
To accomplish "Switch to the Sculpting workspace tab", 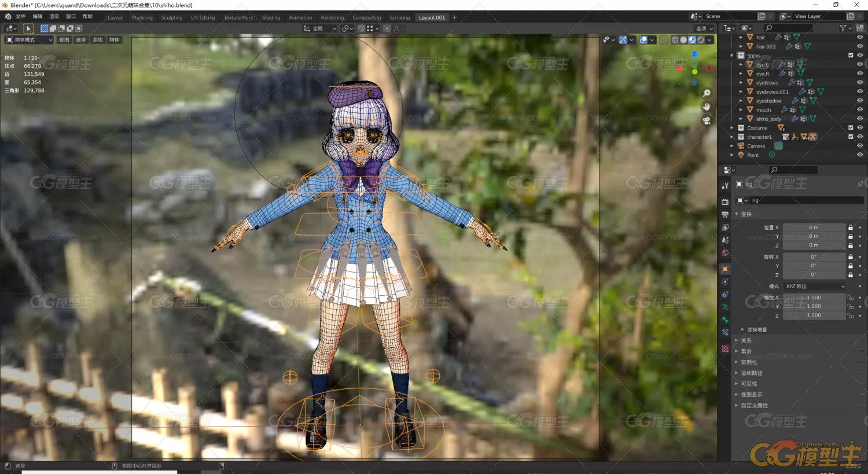I will [x=172, y=17].
